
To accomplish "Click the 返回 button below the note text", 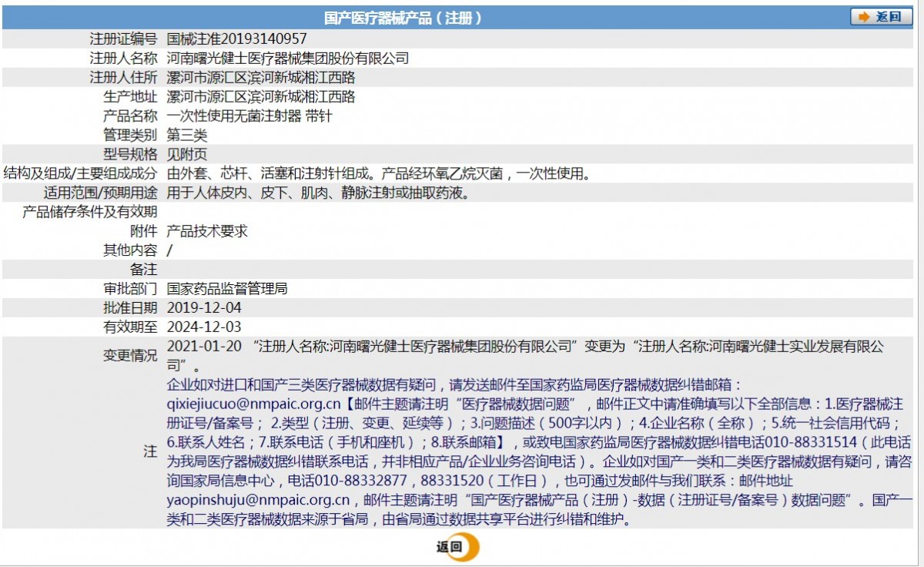I will (x=457, y=547).
